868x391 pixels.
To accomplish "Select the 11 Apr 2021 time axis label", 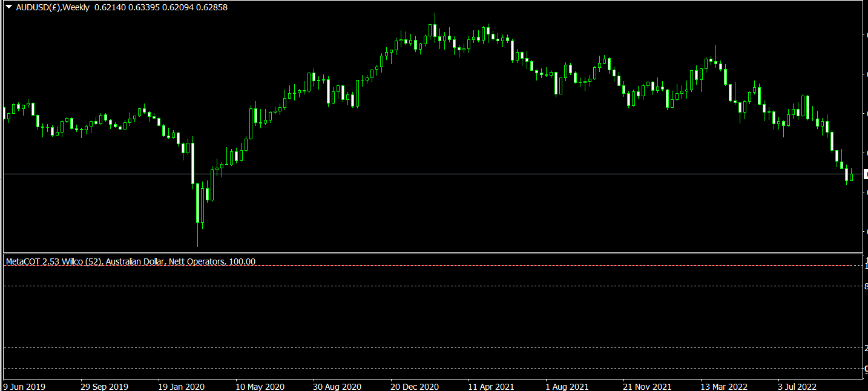I will (492, 386).
